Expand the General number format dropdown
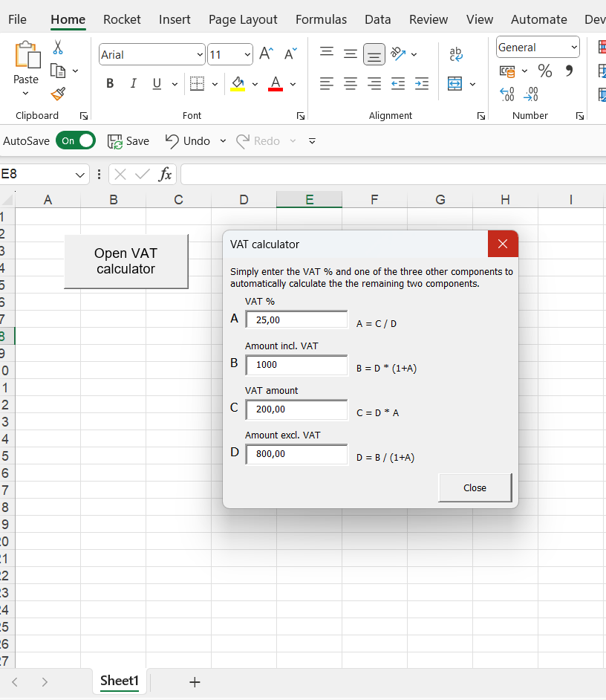Screen dimensions: 606x700 574,48
